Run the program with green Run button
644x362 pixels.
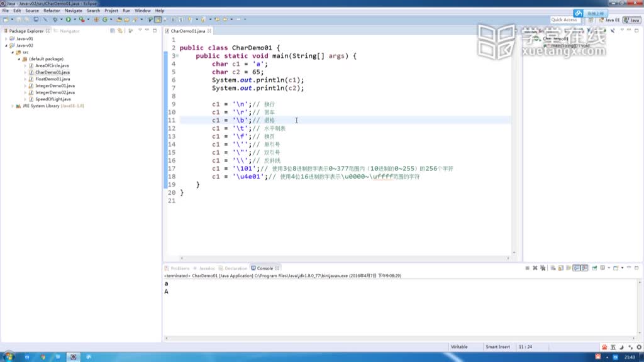tap(68, 19)
